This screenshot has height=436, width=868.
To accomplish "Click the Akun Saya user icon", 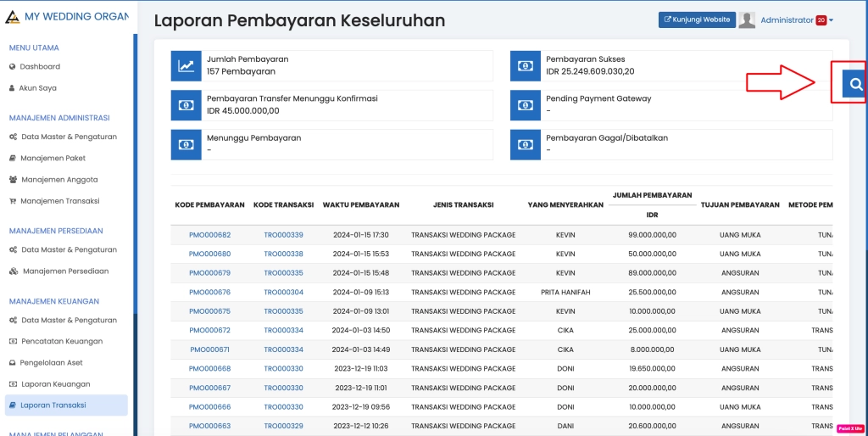I will (12, 88).
